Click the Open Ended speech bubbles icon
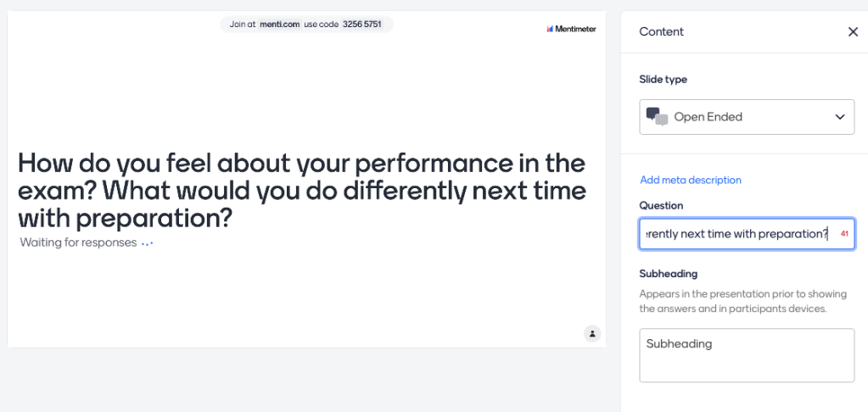Image resolution: width=868 pixels, height=412 pixels. point(657,117)
